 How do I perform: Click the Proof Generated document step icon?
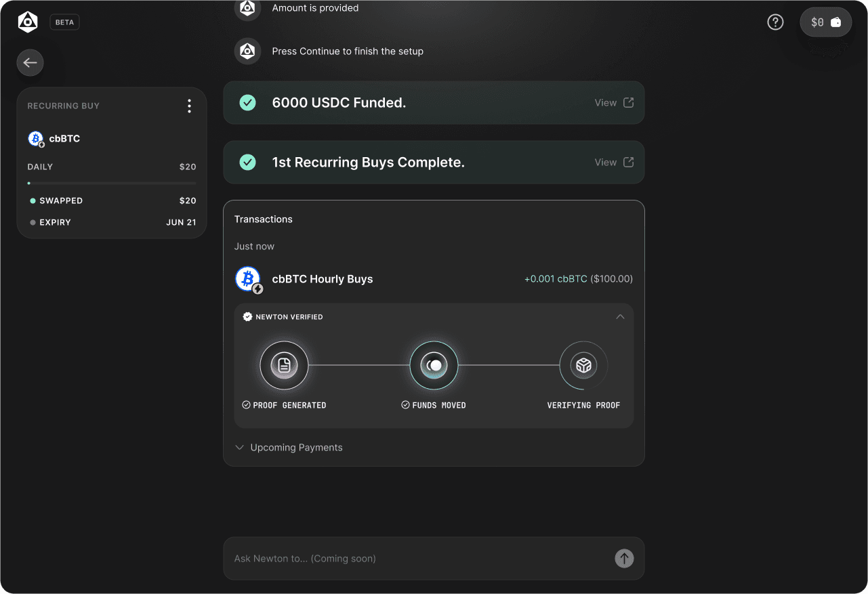click(285, 366)
